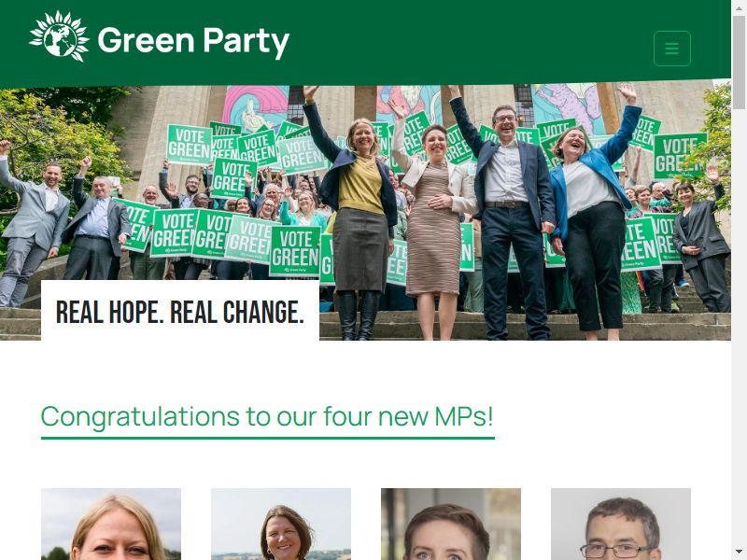Image resolution: width=747 pixels, height=560 pixels.
Task: Open the short-haired woman MP portrait
Action: (x=451, y=524)
